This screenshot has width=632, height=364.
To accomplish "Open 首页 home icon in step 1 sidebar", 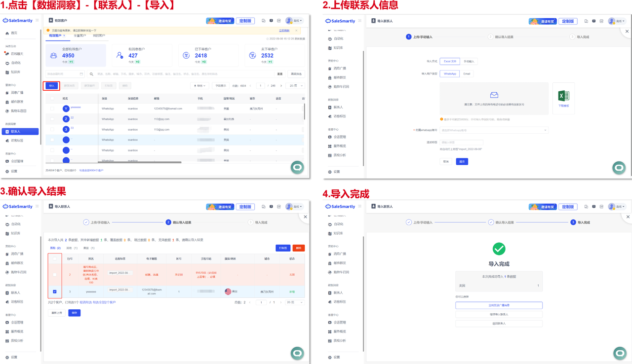I will 7,33.
